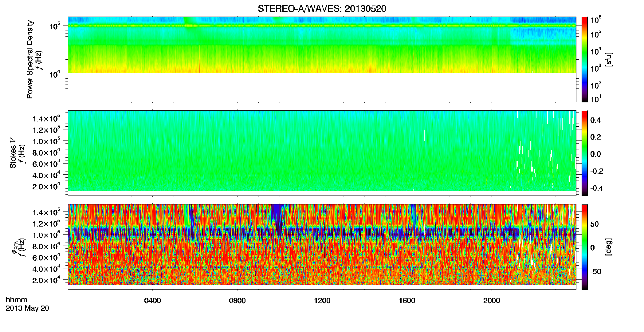Click the 50 label on degrees colorbar

[x=595, y=224]
